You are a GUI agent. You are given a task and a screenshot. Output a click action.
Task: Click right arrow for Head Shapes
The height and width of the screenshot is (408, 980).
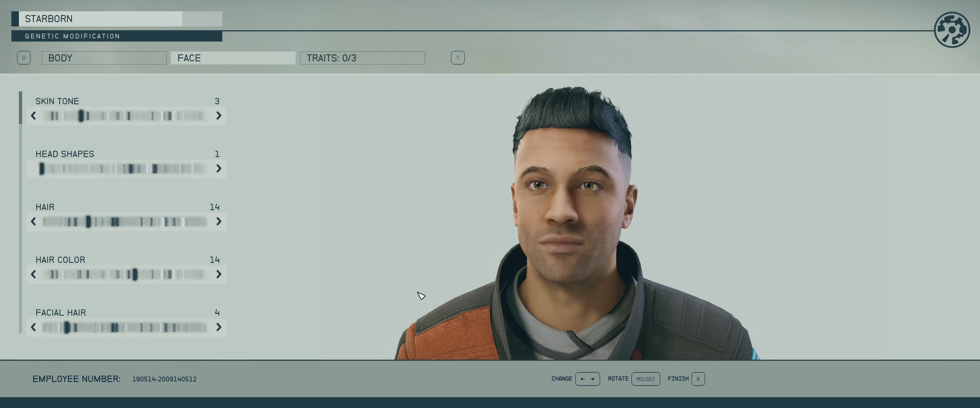[219, 169]
